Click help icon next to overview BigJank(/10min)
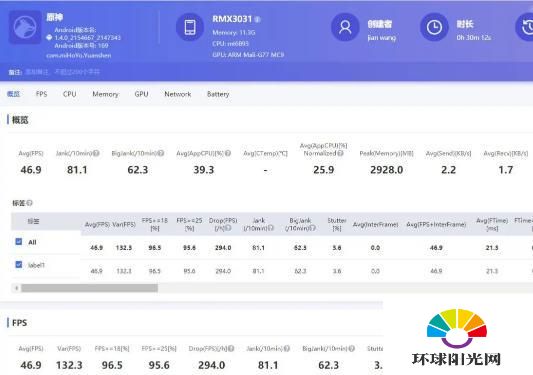533x375 pixels. 161,153
